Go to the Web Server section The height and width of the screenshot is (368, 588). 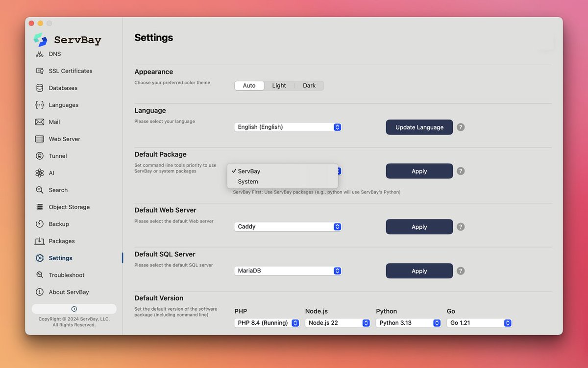(65, 139)
